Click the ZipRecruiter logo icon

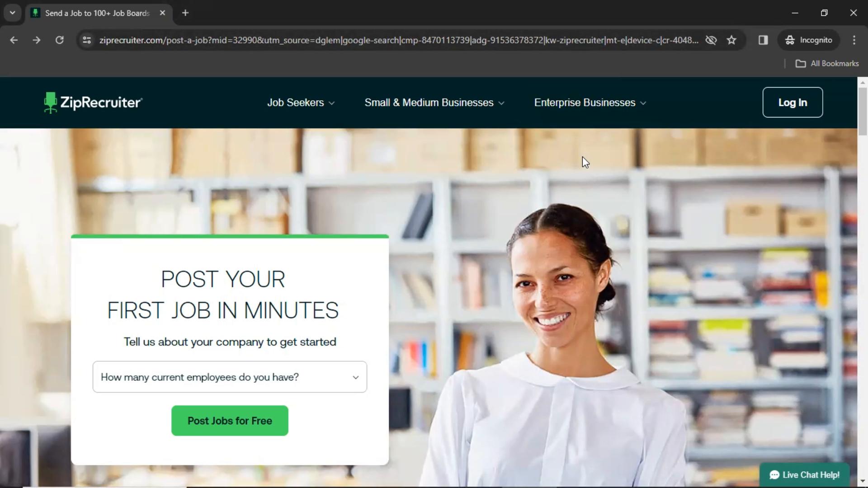tap(51, 102)
